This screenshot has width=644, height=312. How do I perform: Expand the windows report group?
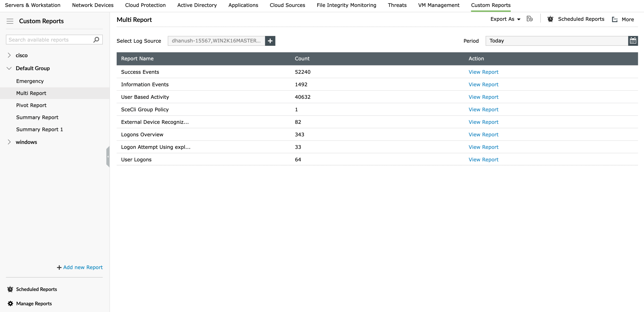point(9,142)
